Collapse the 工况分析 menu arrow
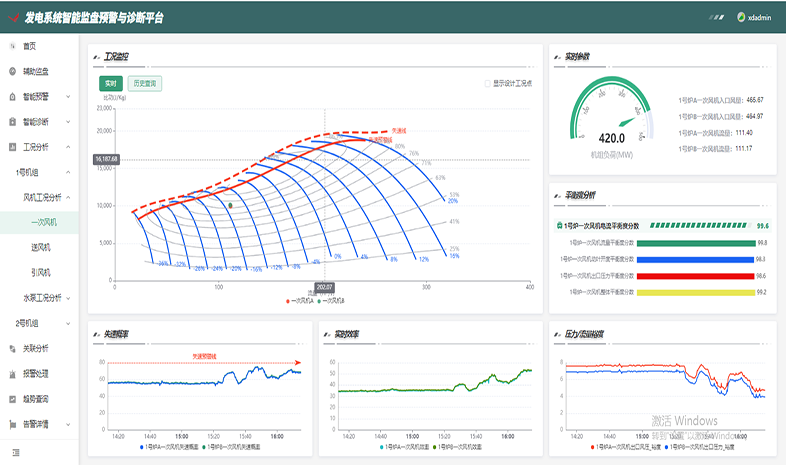Viewport: 786px width, 465px height. click(67, 147)
